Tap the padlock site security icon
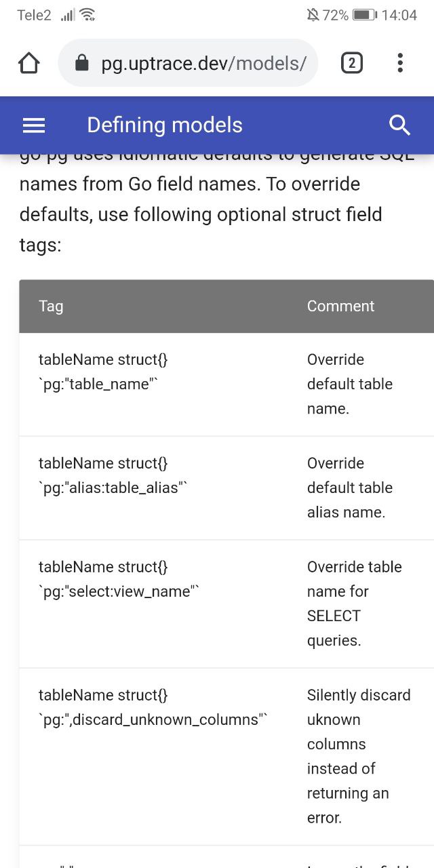Viewport: 434px width, 868px height. (81, 63)
